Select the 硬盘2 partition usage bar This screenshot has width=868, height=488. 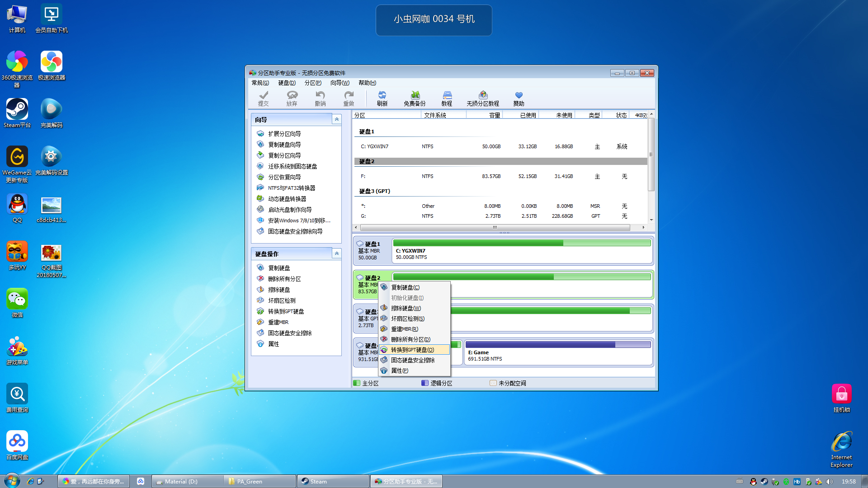click(522, 277)
